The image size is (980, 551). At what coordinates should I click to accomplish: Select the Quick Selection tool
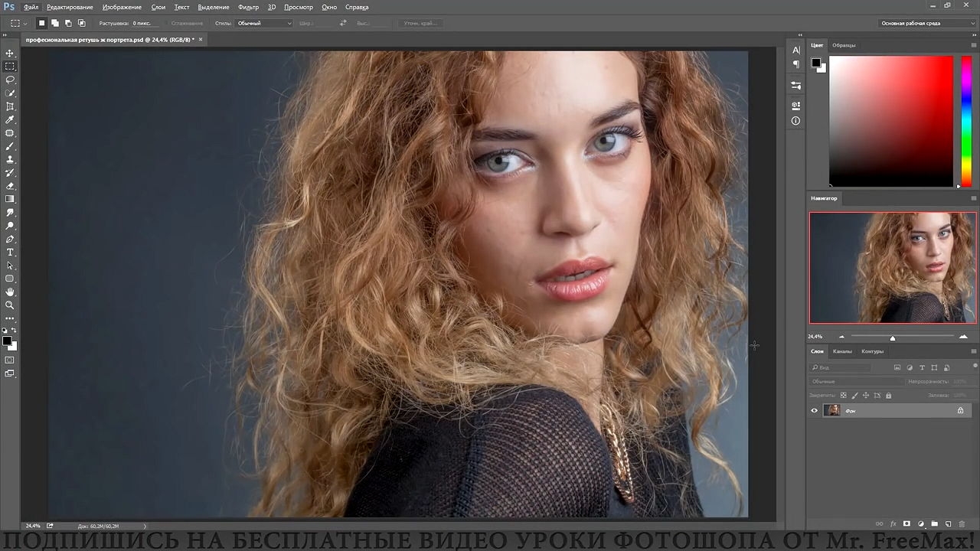point(10,93)
